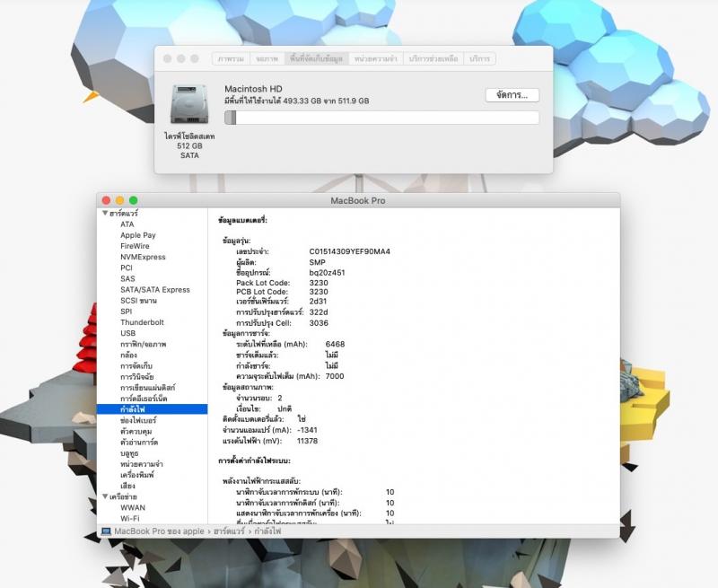Select FireWire in the sidebar

click(135, 246)
